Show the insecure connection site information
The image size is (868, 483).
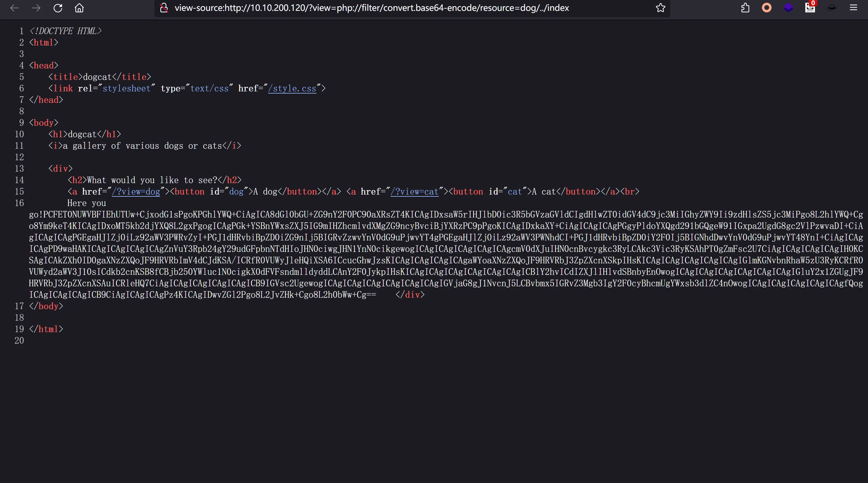point(164,8)
